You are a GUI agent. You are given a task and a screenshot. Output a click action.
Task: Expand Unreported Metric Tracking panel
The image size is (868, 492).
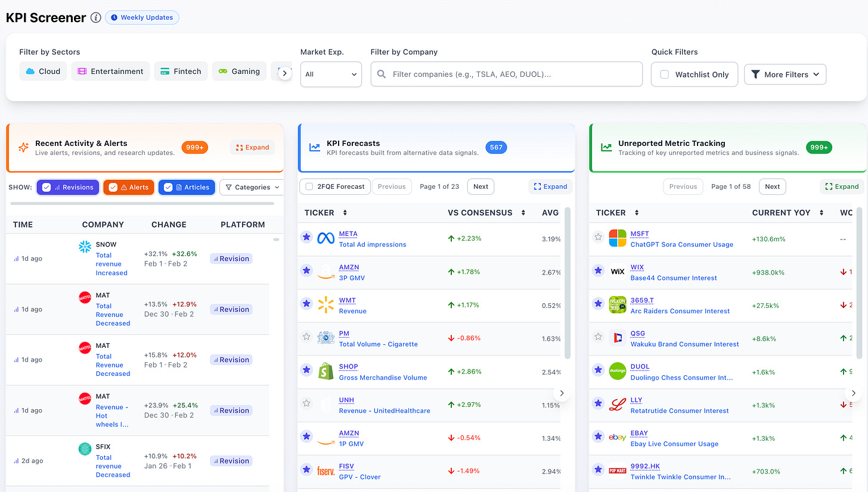click(842, 186)
